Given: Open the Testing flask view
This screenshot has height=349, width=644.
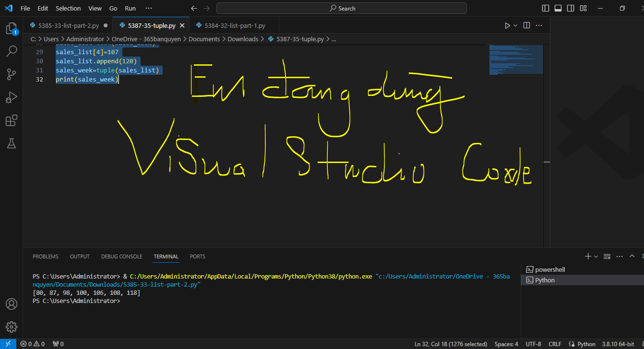Looking at the screenshot, I should [12, 143].
